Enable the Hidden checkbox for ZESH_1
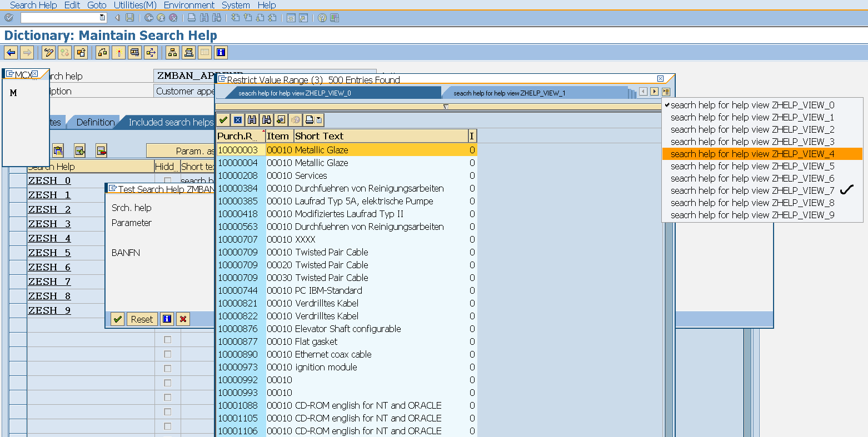Screen dimensions: 868x437 pyautogui.click(x=167, y=194)
